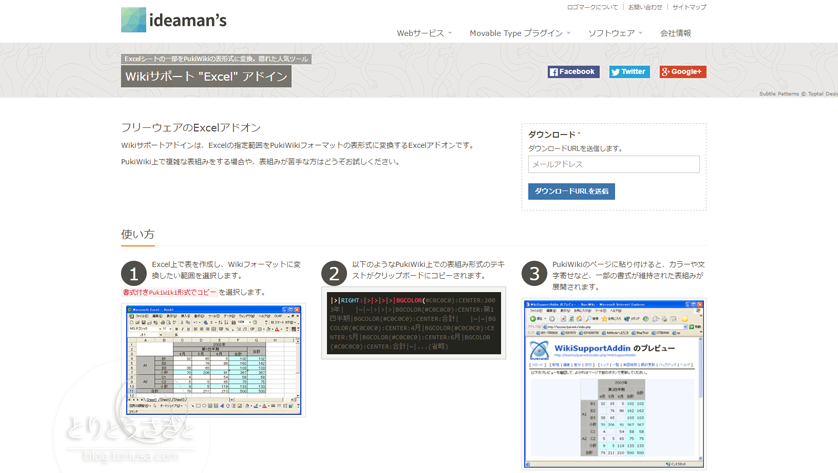Expand the Movable Type プラグイン menu
838x473 pixels.
[519, 33]
